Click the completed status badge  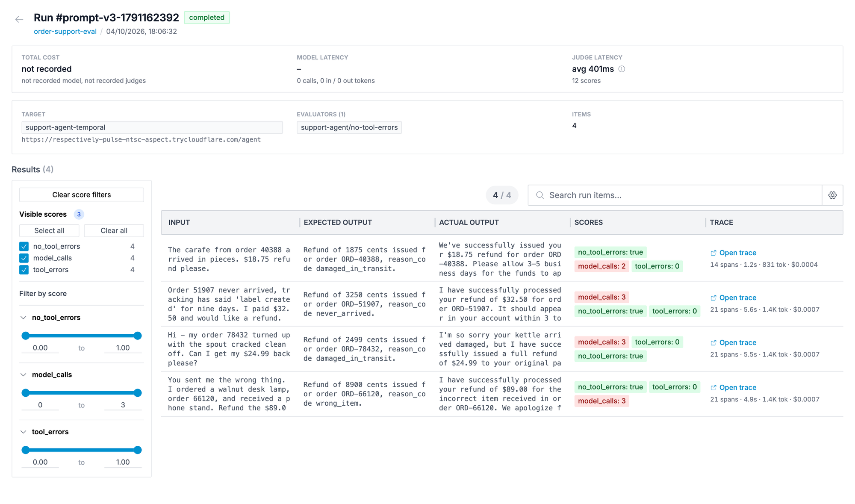pos(206,18)
